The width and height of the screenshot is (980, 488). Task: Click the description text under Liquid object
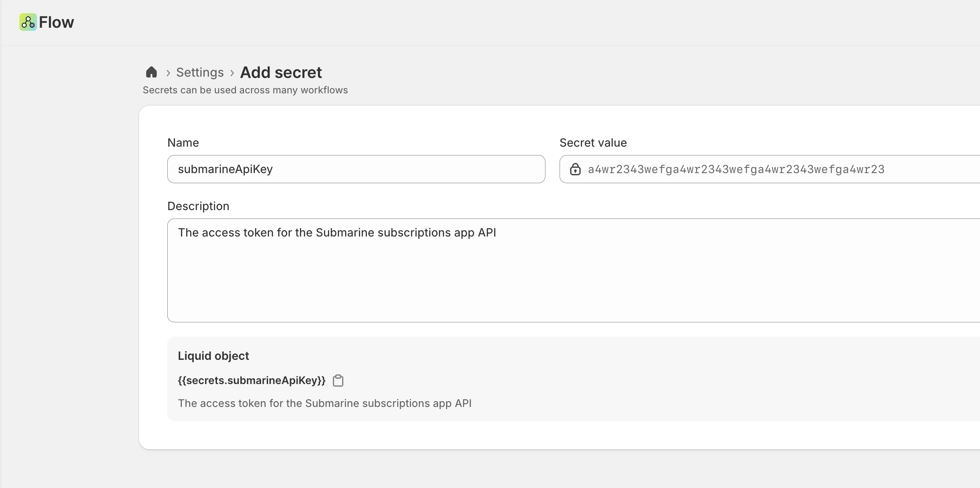click(x=324, y=403)
